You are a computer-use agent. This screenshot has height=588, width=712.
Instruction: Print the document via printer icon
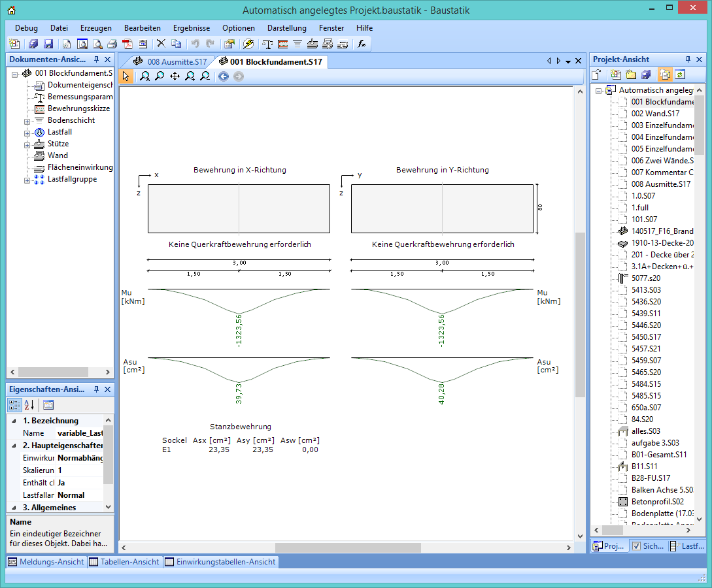[x=112, y=44]
